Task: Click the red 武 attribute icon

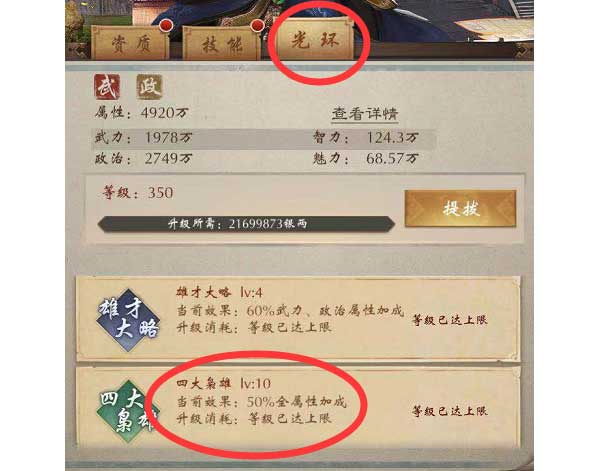Action: click(107, 87)
